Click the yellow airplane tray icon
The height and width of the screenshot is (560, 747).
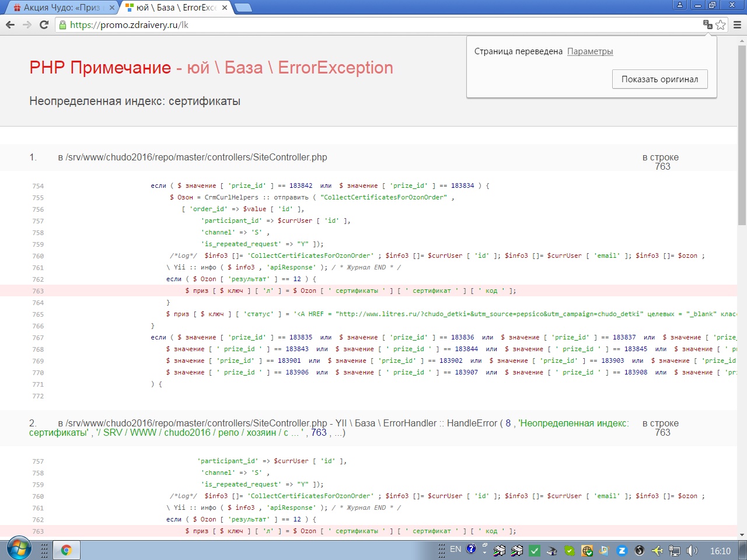point(657,551)
